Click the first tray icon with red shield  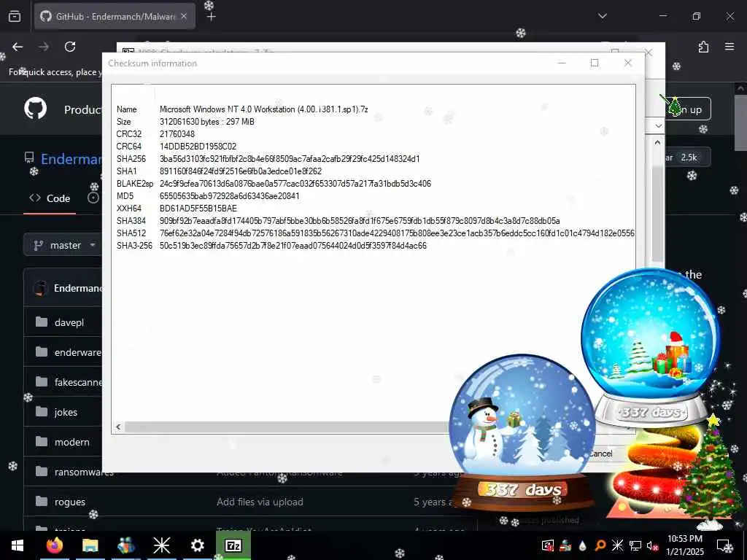click(548, 545)
